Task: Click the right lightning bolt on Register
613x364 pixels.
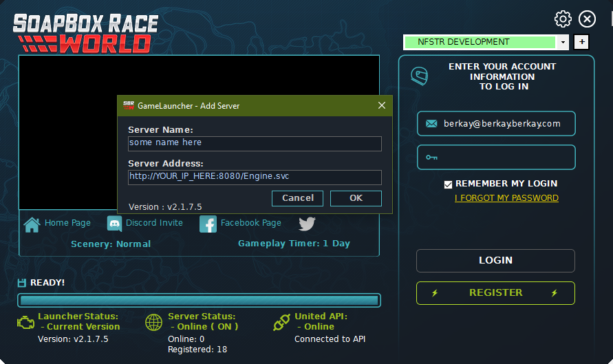Action: coord(555,293)
